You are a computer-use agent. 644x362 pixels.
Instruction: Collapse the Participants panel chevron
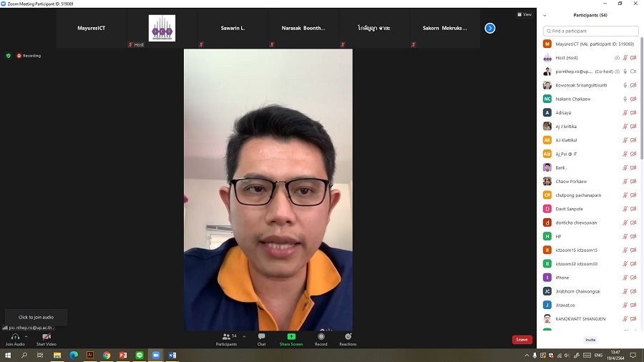coord(545,15)
